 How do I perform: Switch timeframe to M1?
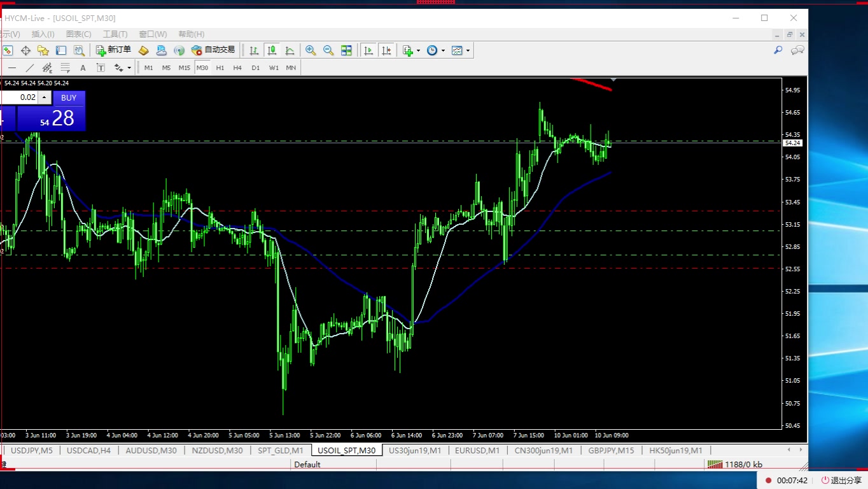[148, 67]
